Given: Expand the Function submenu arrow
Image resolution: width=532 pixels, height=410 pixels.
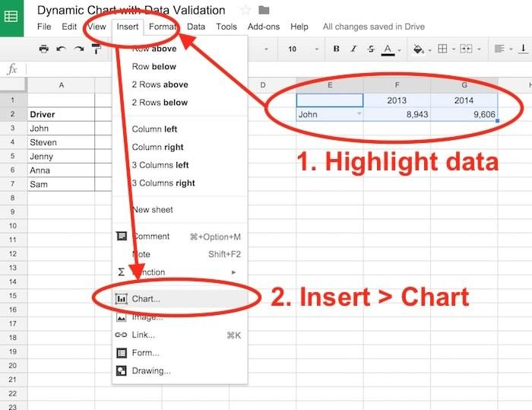Looking at the screenshot, I should click(233, 272).
